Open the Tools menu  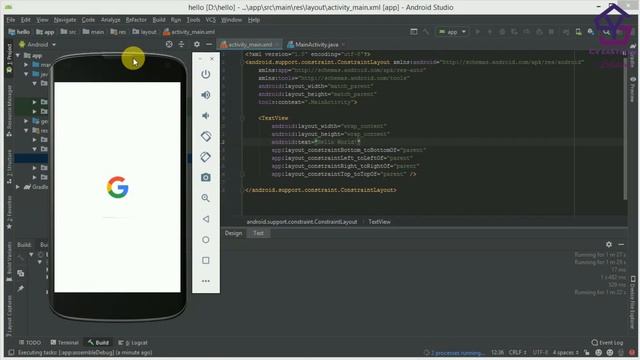(x=193, y=20)
